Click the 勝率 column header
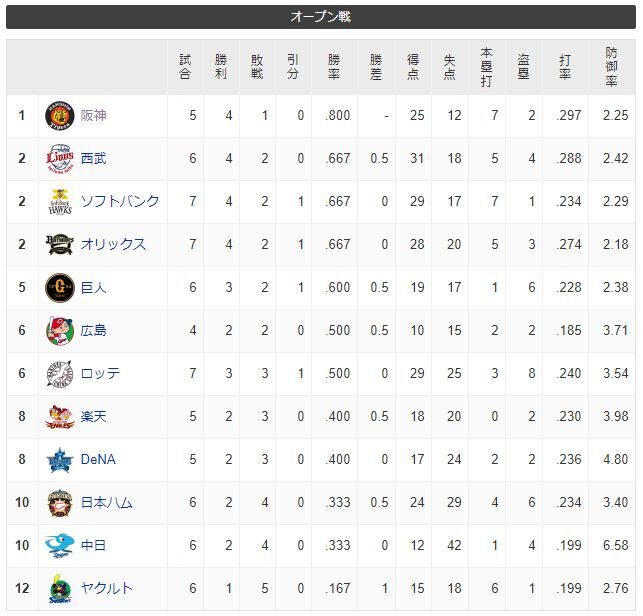Viewport: 643px width, 616px height. (x=334, y=67)
